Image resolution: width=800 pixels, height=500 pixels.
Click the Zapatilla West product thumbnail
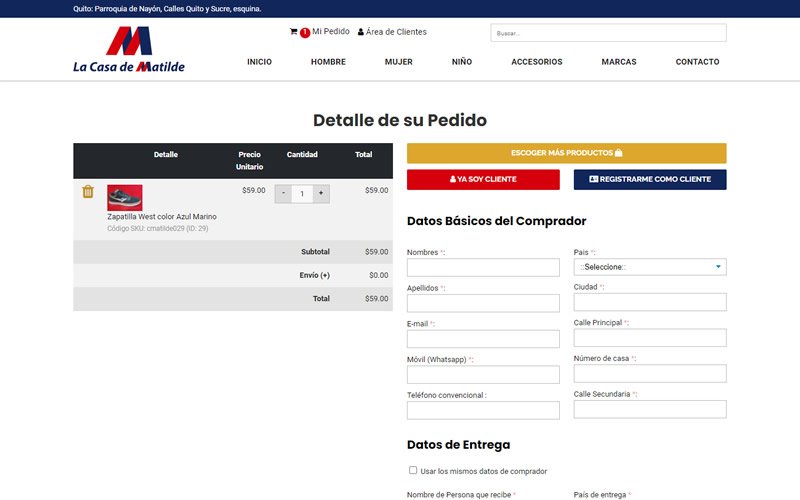(125, 197)
